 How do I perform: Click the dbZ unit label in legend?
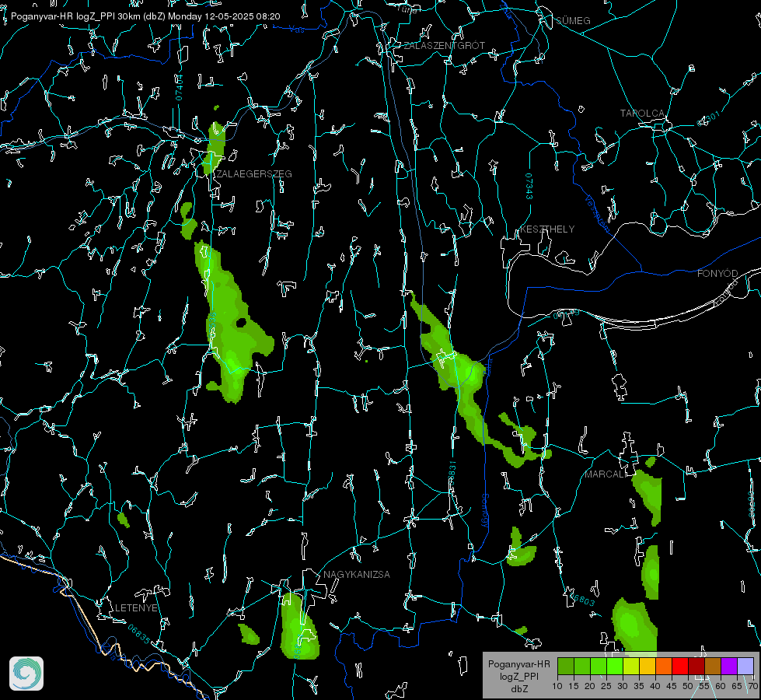(x=518, y=689)
